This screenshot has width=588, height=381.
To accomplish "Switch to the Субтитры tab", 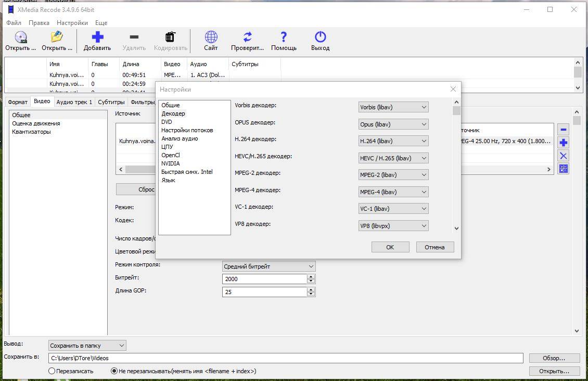I will click(111, 102).
